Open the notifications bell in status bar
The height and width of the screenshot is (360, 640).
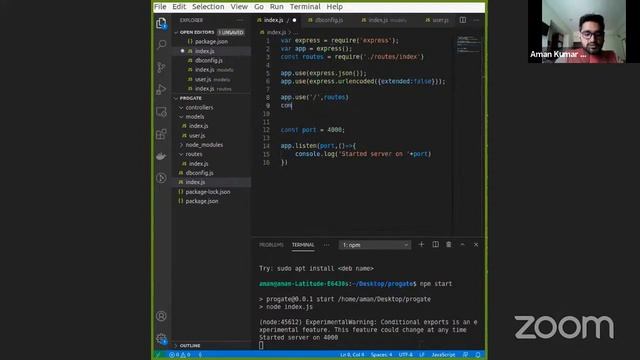pyautogui.click(x=478, y=355)
